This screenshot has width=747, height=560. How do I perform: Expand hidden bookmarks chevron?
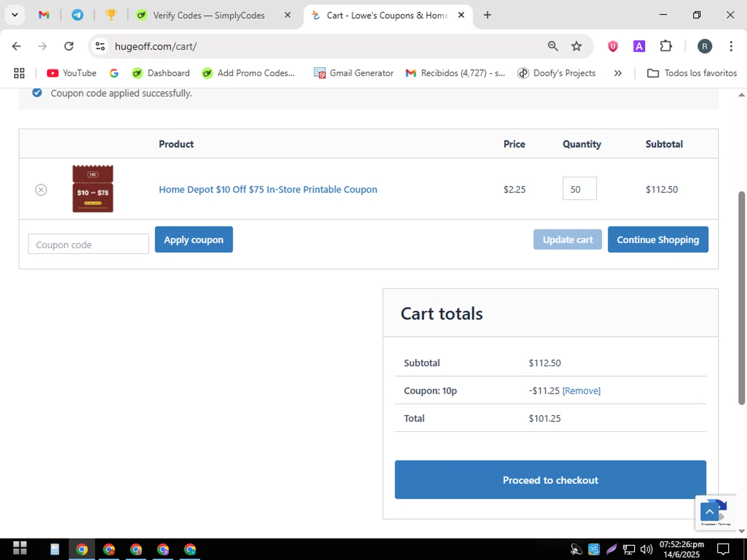pyautogui.click(x=618, y=73)
